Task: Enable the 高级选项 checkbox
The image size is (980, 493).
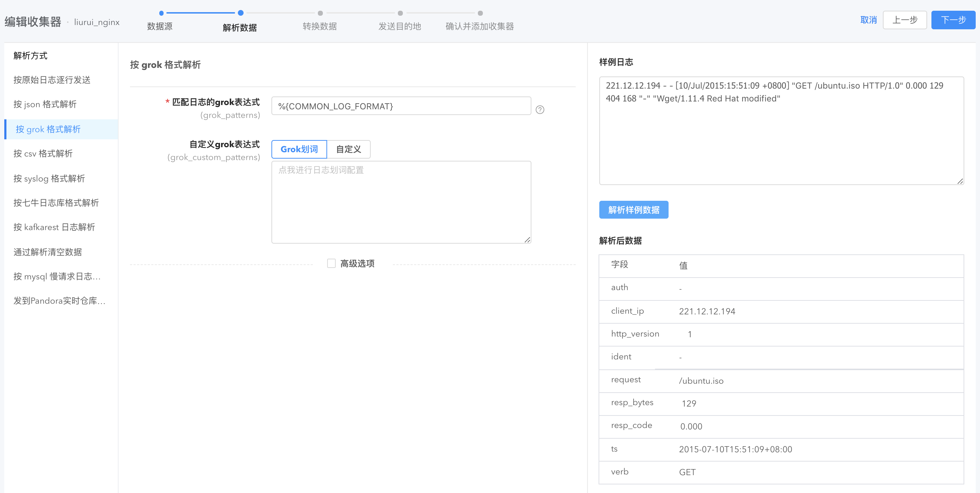Action: [331, 263]
